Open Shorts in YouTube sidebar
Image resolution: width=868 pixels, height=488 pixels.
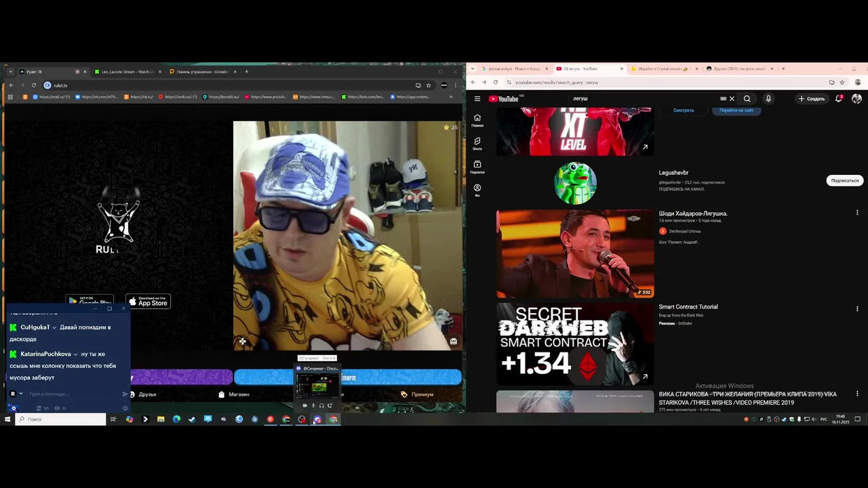pyautogui.click(x=477, y=144)
